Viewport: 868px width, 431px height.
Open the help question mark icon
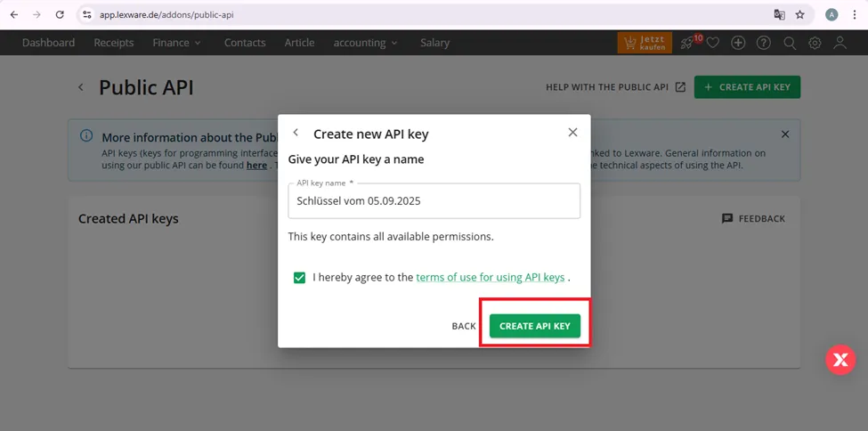pos(764,43)
